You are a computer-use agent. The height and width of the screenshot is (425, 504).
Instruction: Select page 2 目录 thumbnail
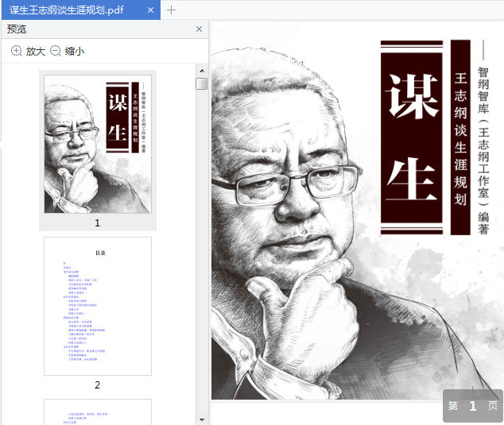coord(98,306)
